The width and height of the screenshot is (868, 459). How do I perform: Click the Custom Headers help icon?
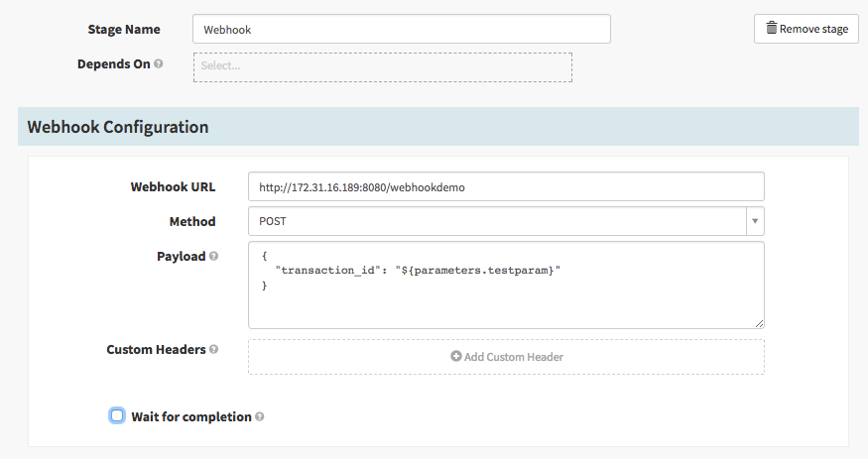tap(213, 350)
